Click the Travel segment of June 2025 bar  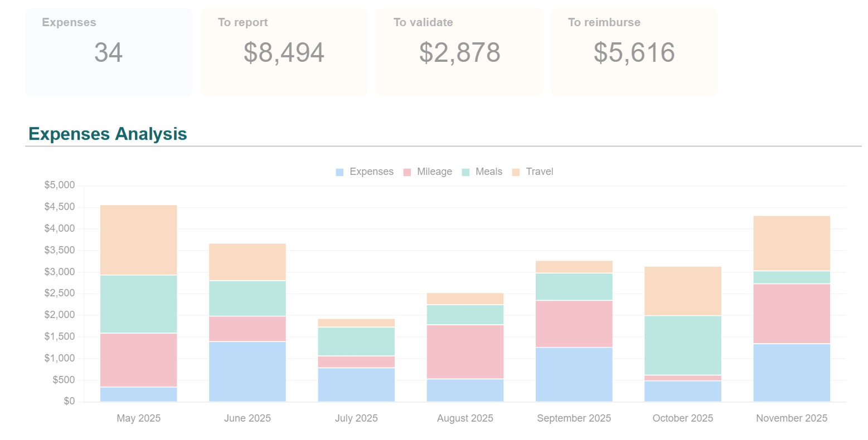(x=247, y=262)
